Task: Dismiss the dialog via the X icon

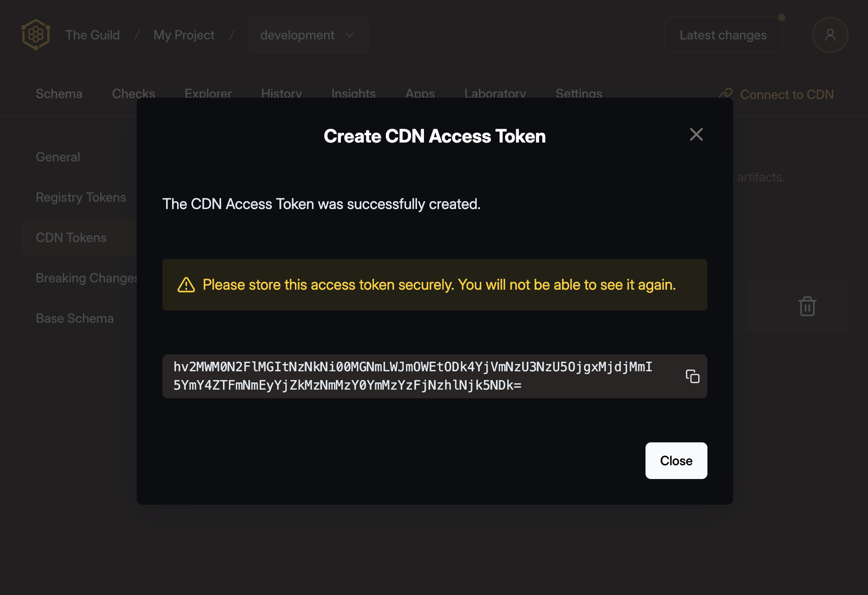Action: 696,134
